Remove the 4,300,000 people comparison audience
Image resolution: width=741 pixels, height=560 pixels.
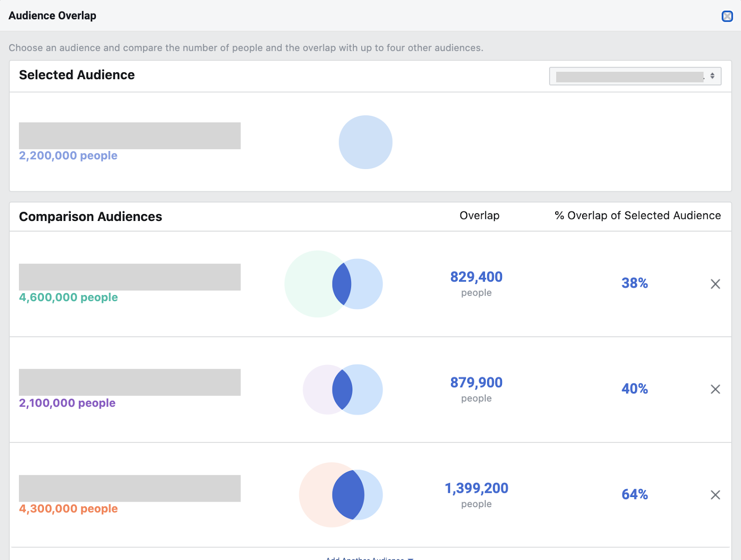[x=715, y=495]
